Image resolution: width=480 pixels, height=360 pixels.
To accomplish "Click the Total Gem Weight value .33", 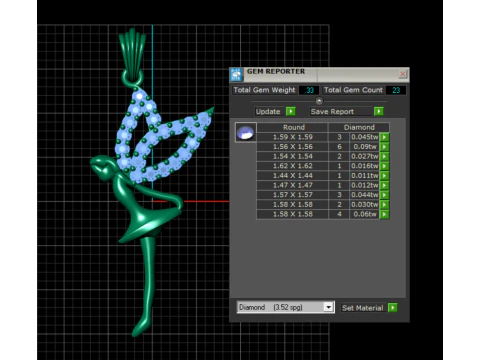I will (x=309, y=90).
